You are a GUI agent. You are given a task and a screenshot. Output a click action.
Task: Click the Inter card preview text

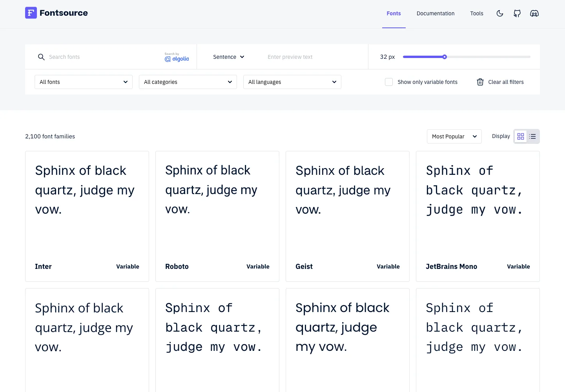85,190
